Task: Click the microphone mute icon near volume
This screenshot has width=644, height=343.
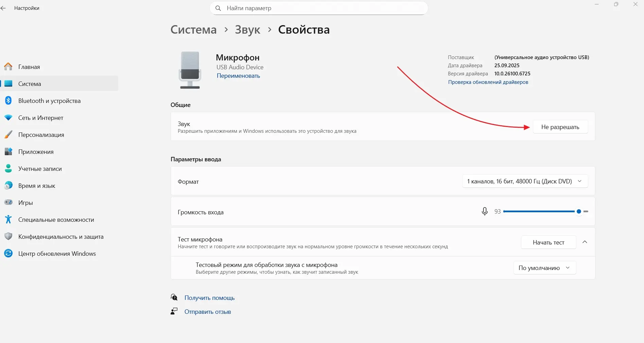Action: click(x=485, y=211)
